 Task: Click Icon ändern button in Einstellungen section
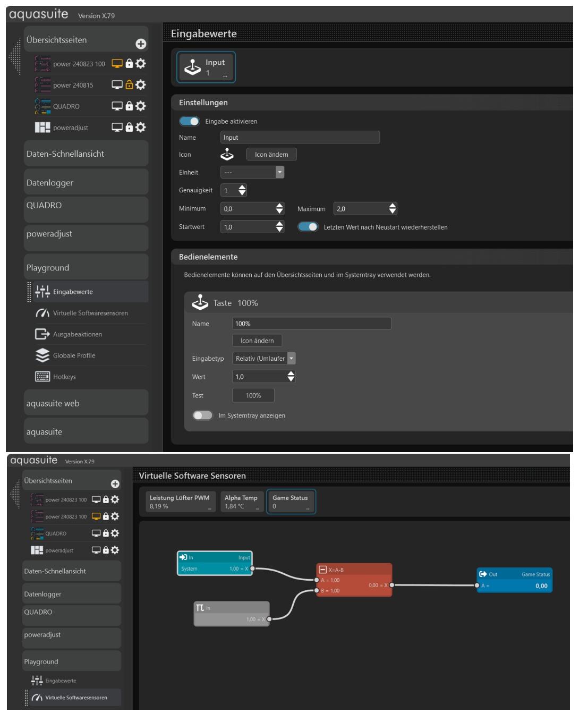point(271,155)
